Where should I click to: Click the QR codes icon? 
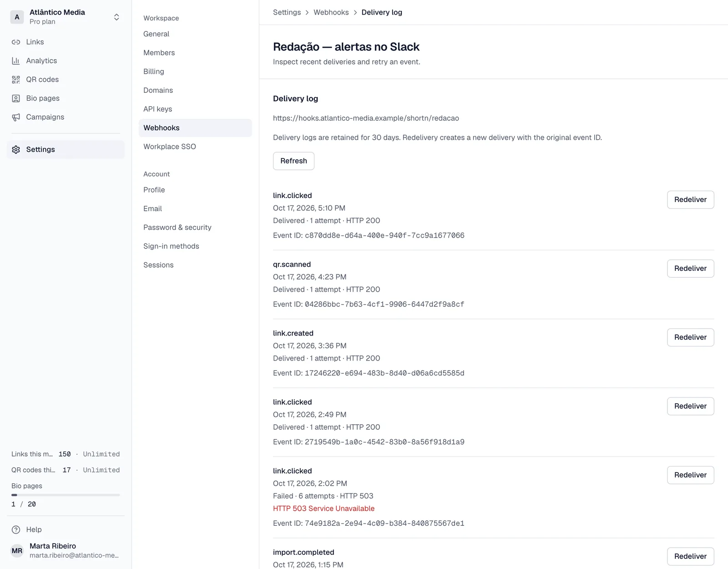click(16, 80)
